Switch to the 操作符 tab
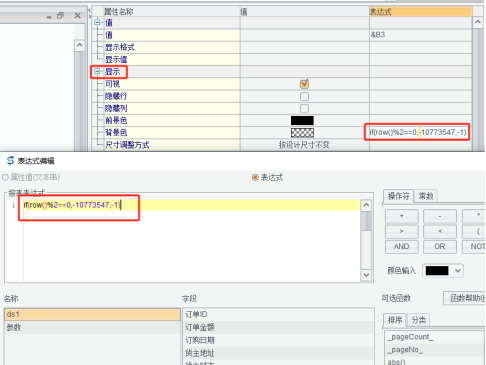The width and height of the screenshot is (486, 365). (x=398, y=196)
